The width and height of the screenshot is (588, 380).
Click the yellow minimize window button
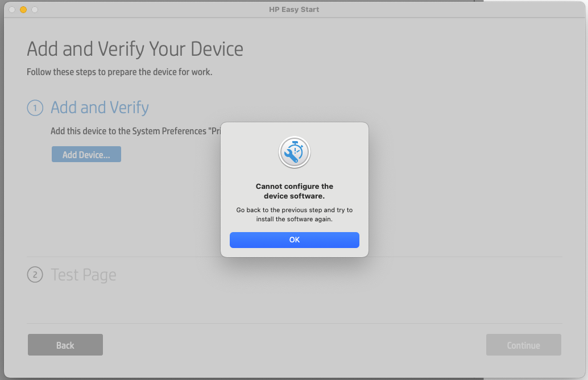[23, 10]
